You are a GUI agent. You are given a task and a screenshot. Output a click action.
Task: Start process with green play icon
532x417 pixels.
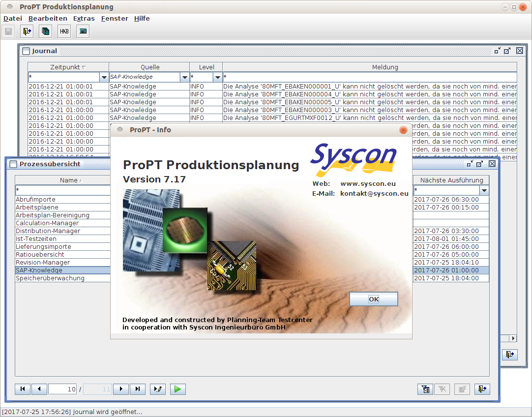(x=178, y=389)
